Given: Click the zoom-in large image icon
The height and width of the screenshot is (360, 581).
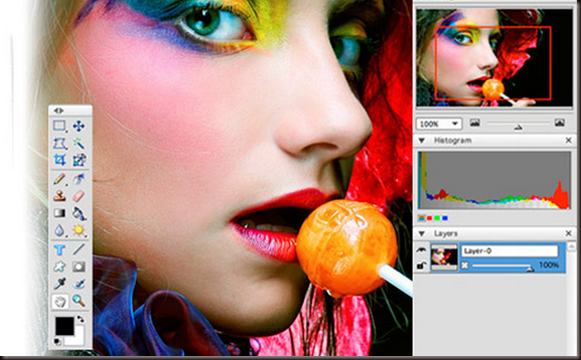Looking at the screenshot, I should [560, 123].
